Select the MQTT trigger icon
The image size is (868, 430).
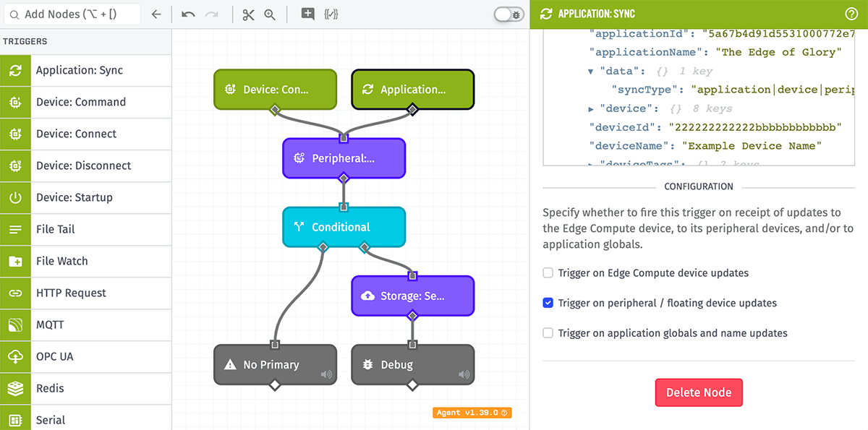tap(15, 324)
